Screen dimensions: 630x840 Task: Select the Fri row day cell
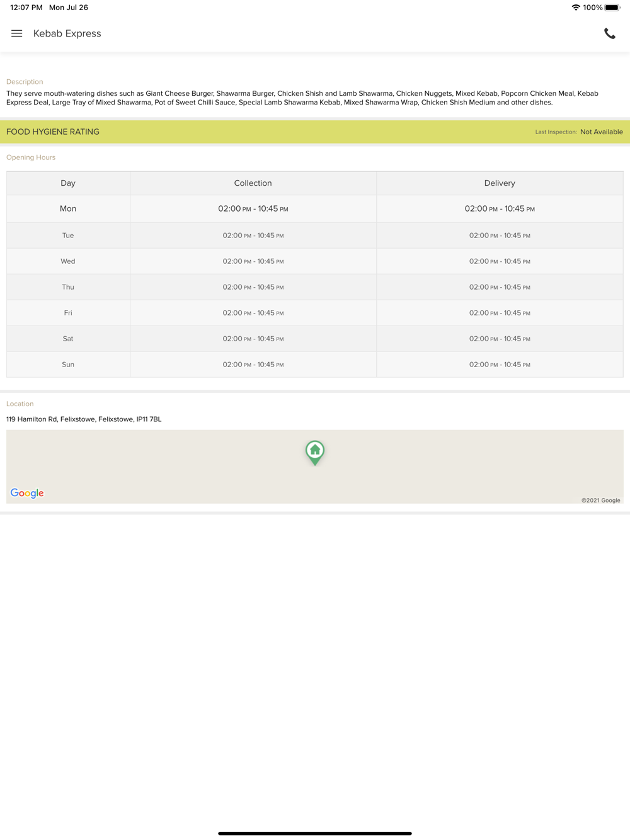[68, 313]
